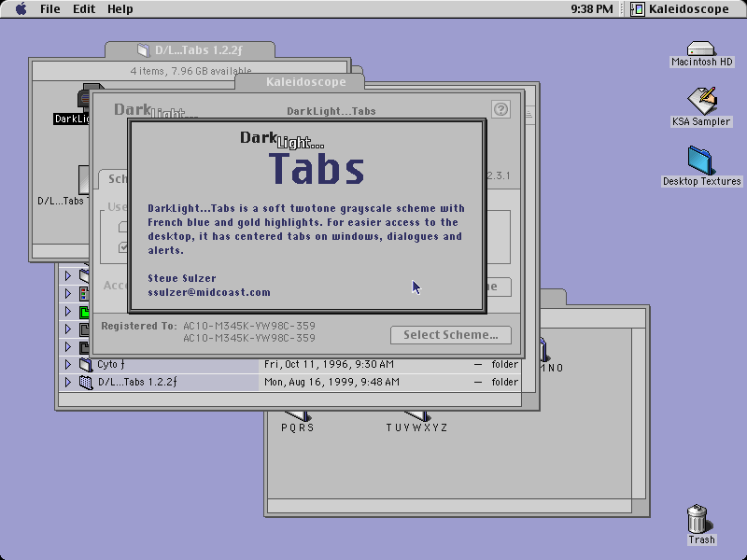This screenshot has width=747, height=560.
Task: Select the T U V W X Y Z folder
Action: pos(416,423)
